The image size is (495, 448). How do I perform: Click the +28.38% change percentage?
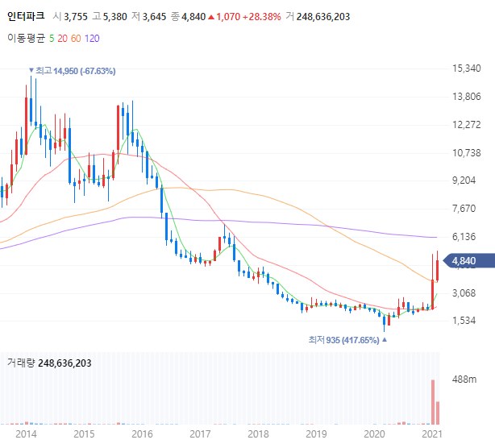coord(262,17)
